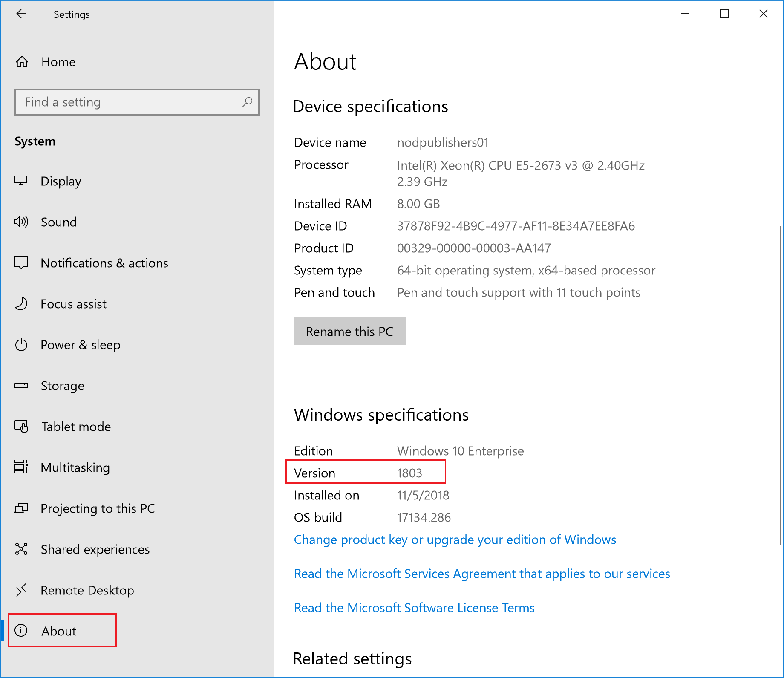The image size is (784, 678).
Task: Select Notifications & actions label
Action: 104,263
